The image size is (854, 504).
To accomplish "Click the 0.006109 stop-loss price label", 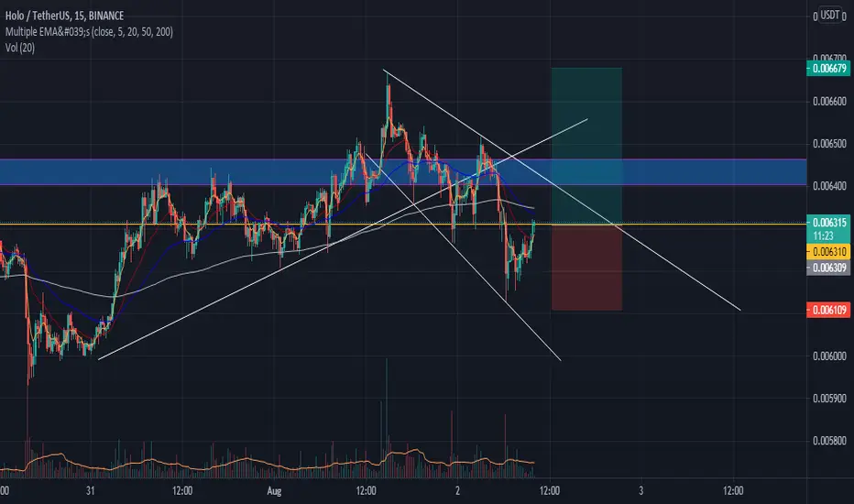I will (x=828, y=310).
